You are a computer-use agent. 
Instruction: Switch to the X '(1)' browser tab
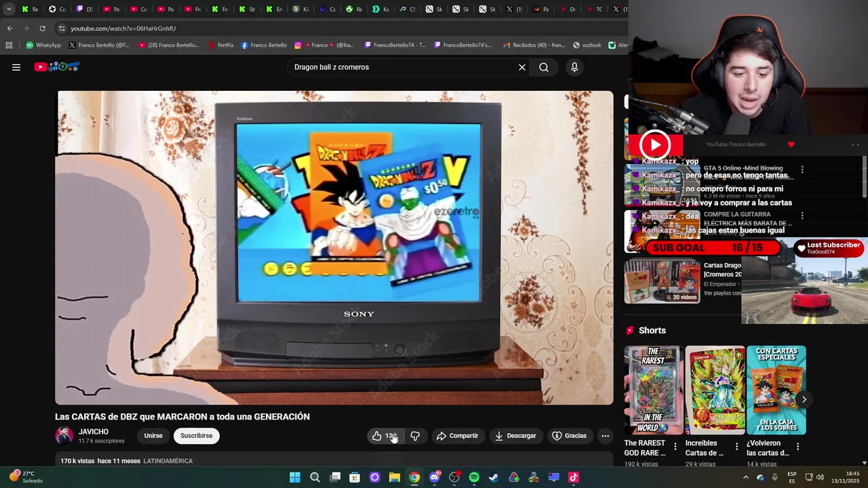pyautogui.click(x=514, y=9)
